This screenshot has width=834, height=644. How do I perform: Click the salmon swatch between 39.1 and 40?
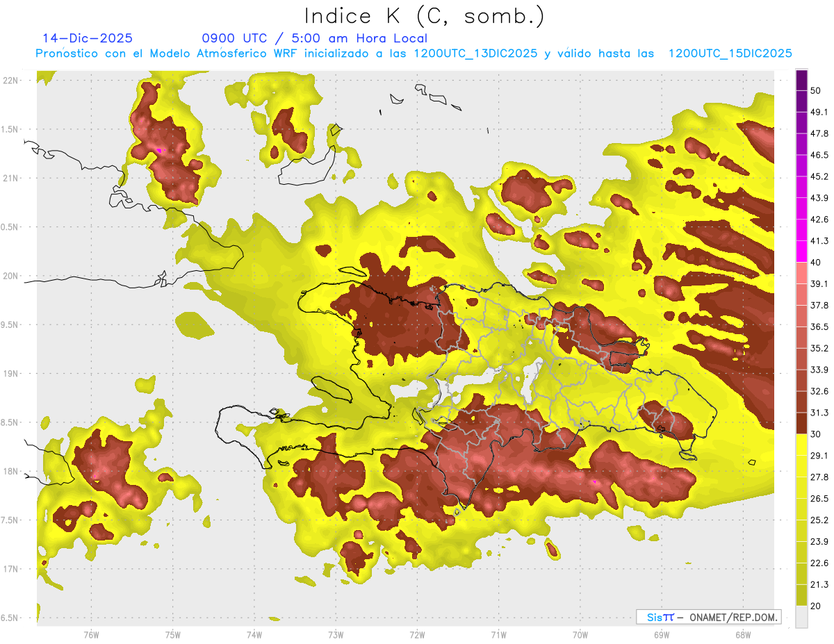click(801, 273)
